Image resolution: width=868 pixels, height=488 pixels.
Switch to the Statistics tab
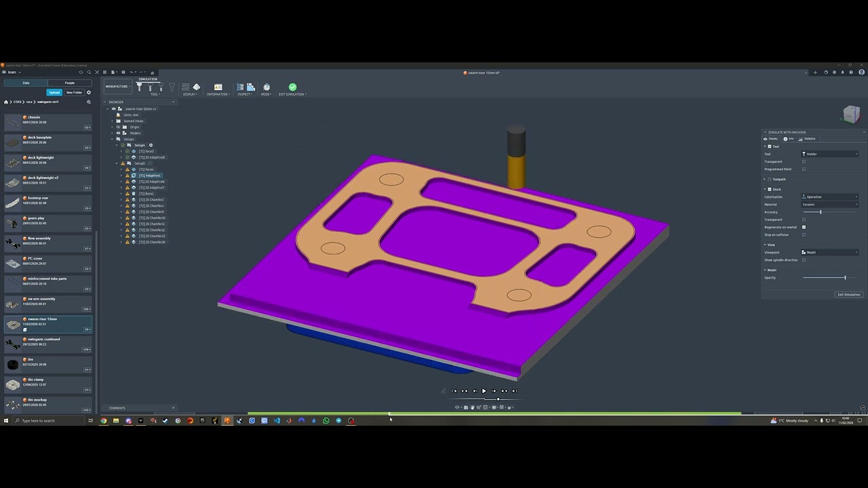tap(807, 138)
